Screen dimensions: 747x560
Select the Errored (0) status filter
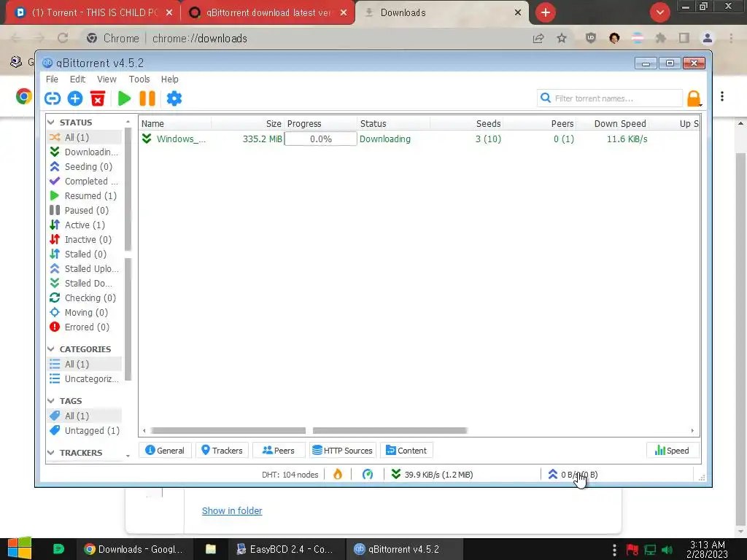85,327
